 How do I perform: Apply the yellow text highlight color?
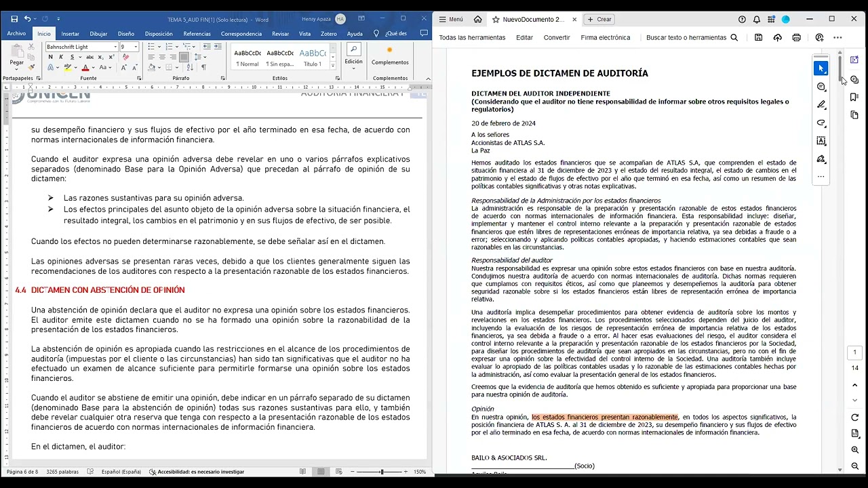(68, 68)
